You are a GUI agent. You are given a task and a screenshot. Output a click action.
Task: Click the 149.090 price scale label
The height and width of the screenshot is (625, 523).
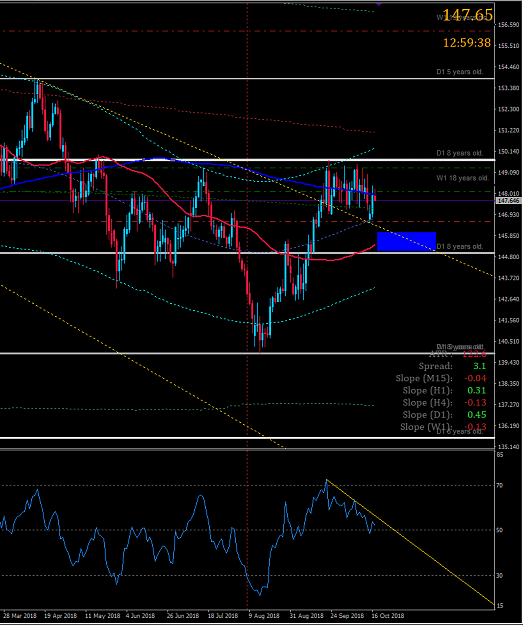[x=509, y=173]
